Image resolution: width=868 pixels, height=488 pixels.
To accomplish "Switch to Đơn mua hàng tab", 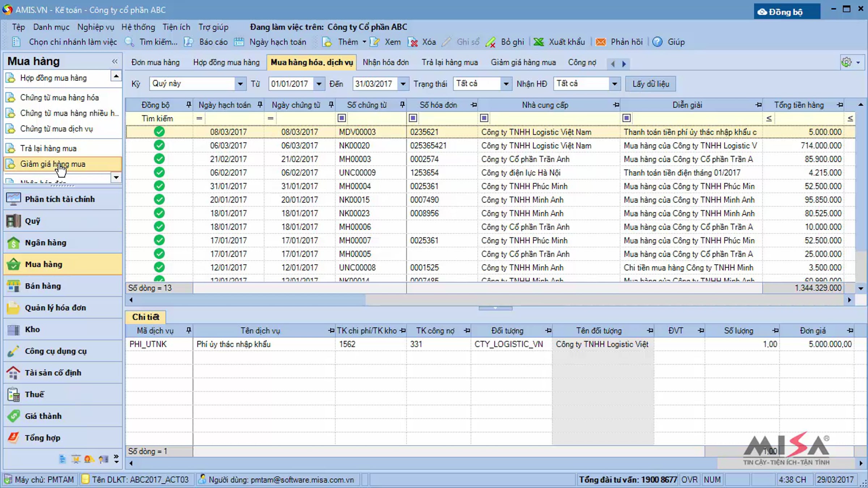I will click(x=156, y=62).
